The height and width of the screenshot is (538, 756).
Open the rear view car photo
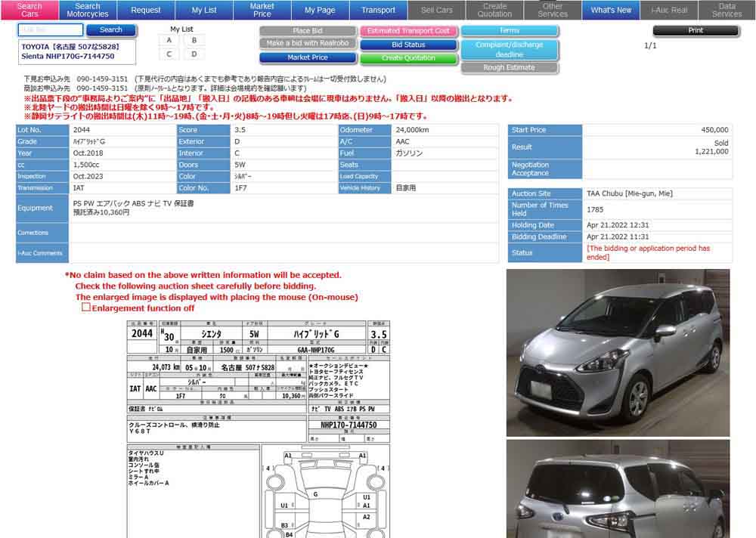(x=618, y=489)
